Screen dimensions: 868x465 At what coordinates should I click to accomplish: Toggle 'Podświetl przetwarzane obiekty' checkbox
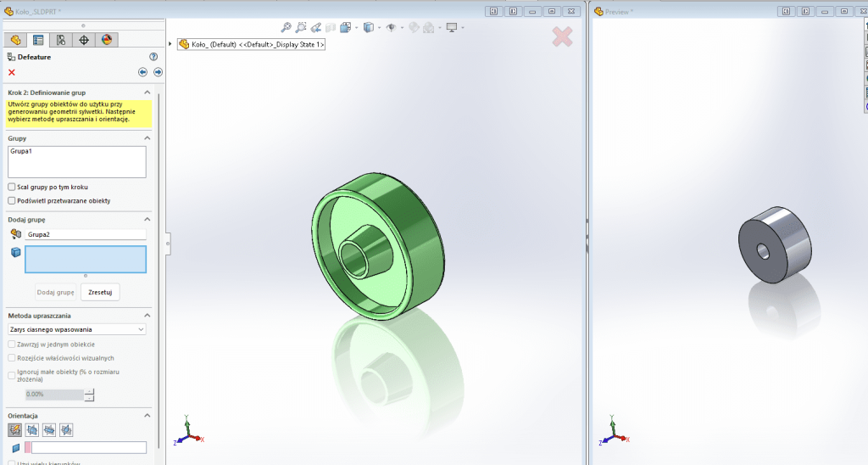pos(12,200)
